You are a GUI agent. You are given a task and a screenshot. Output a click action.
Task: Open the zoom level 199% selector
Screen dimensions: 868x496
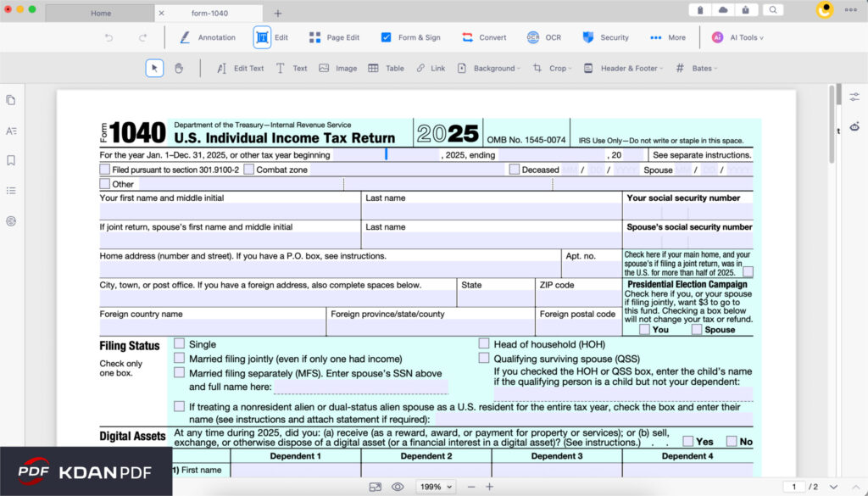tap(435, 486)
